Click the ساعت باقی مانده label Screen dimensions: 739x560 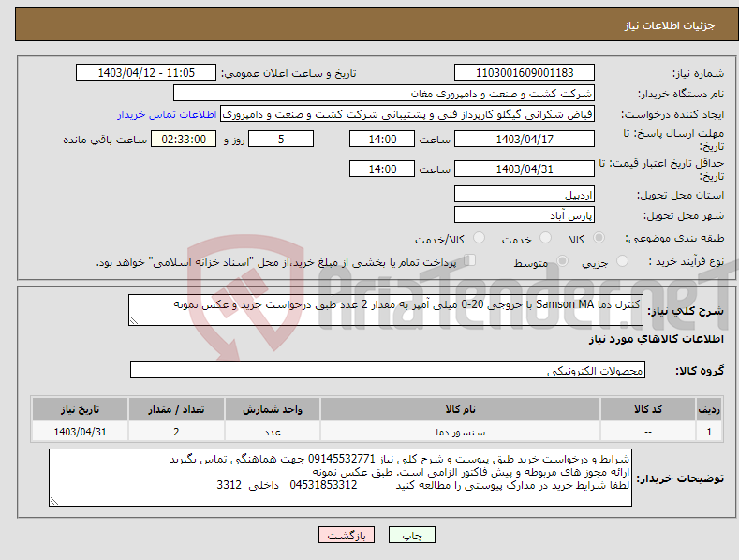pyautogui.click(x=105, y=140)
